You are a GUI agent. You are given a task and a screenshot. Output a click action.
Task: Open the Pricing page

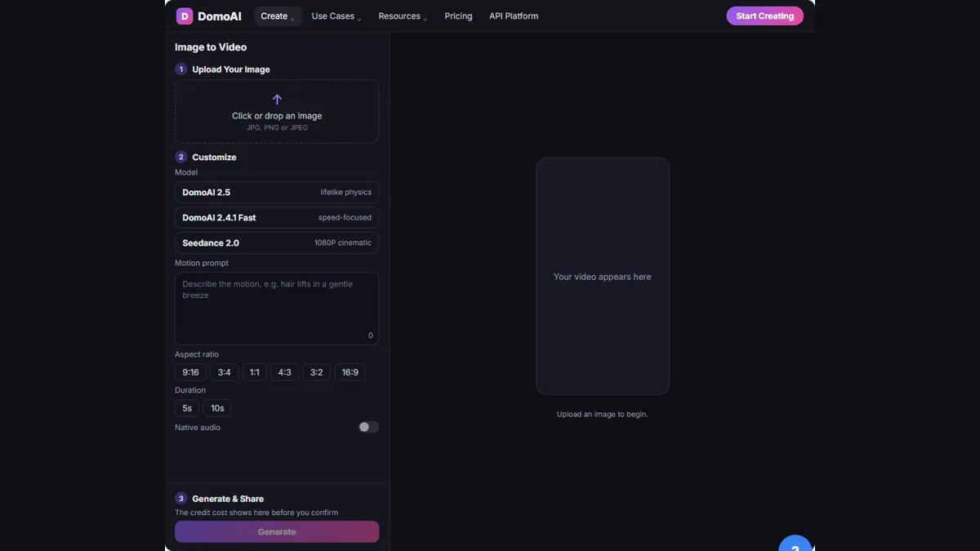[x=458, y=16]
